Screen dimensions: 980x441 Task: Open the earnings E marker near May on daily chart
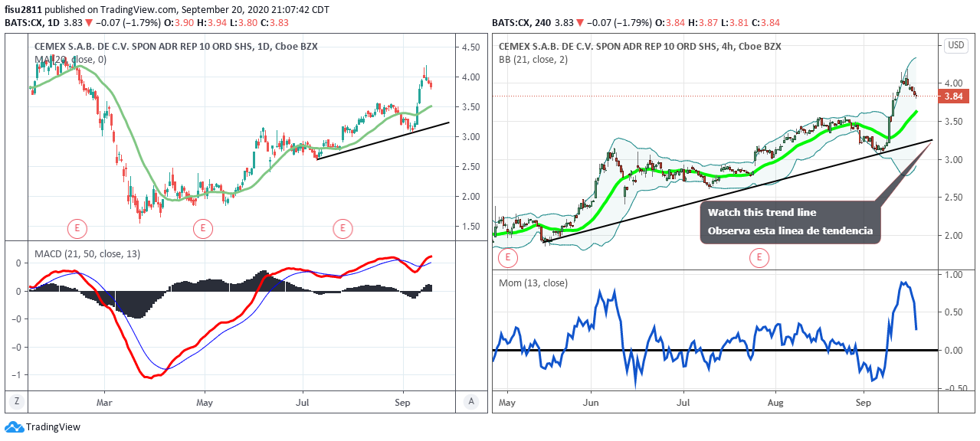pos(202,227)
